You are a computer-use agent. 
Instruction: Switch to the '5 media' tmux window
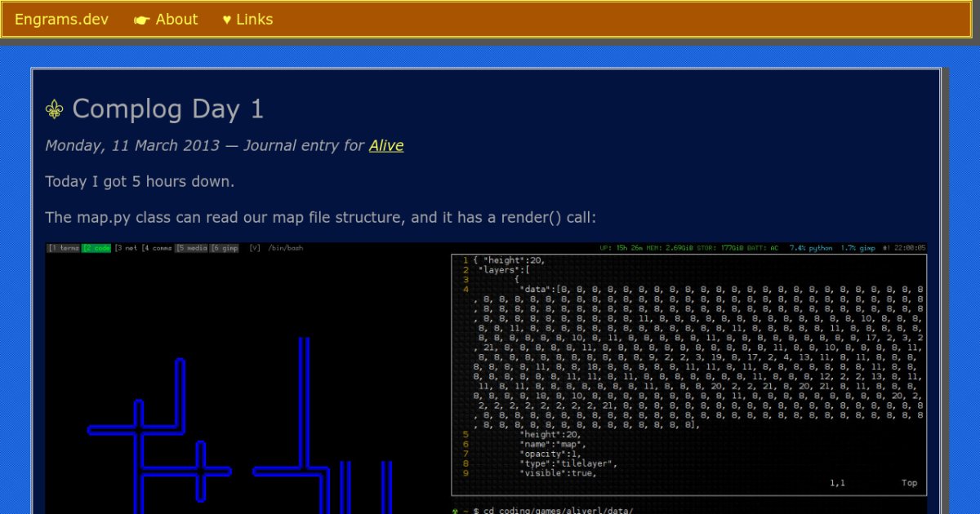click(191, 248)
